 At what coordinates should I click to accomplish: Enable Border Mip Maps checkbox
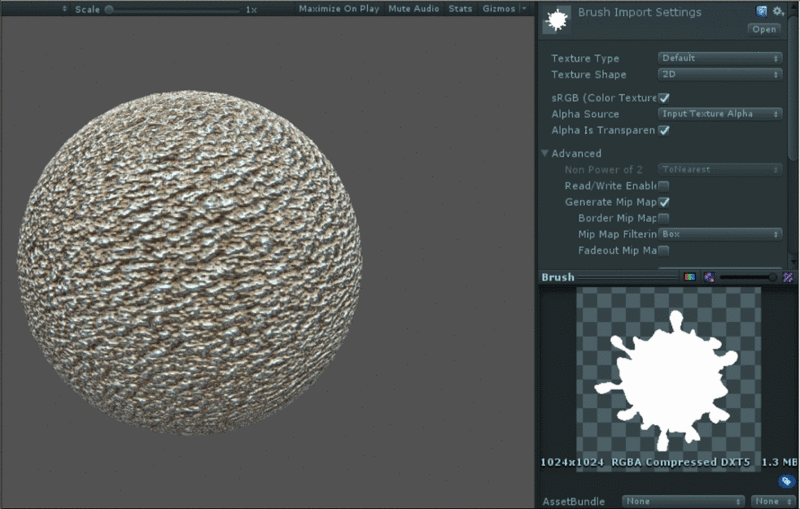pyautogui.click(x=663, y=218)
